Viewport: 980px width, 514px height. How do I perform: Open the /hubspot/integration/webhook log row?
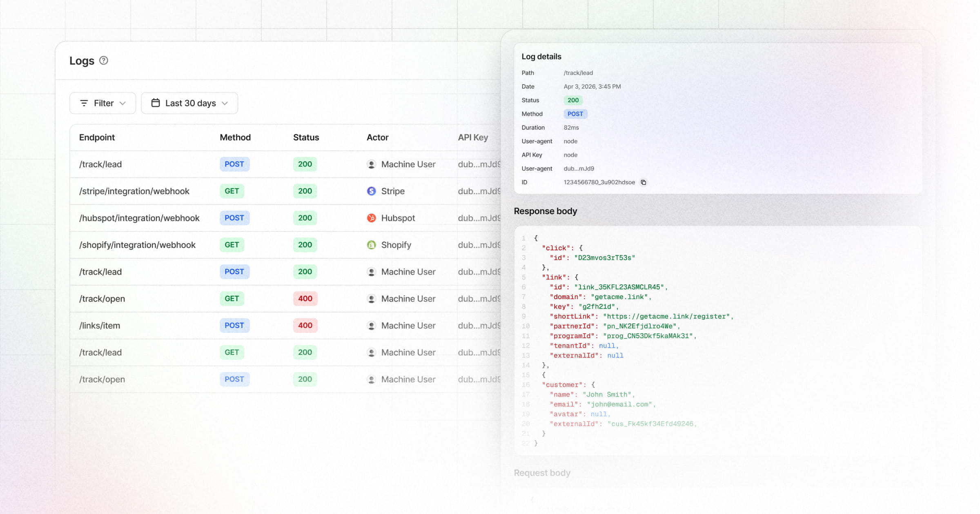point(285,218)
